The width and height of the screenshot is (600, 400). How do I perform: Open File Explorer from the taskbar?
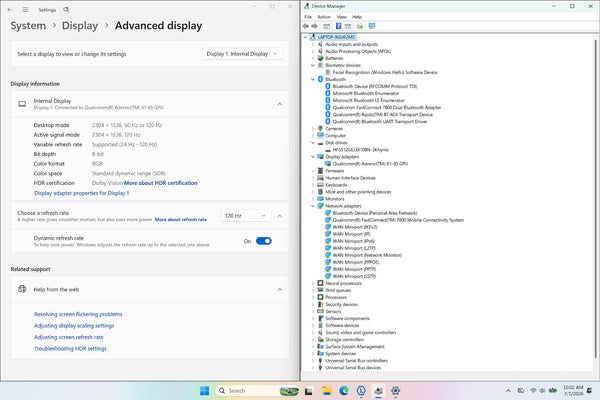(326, 390)
